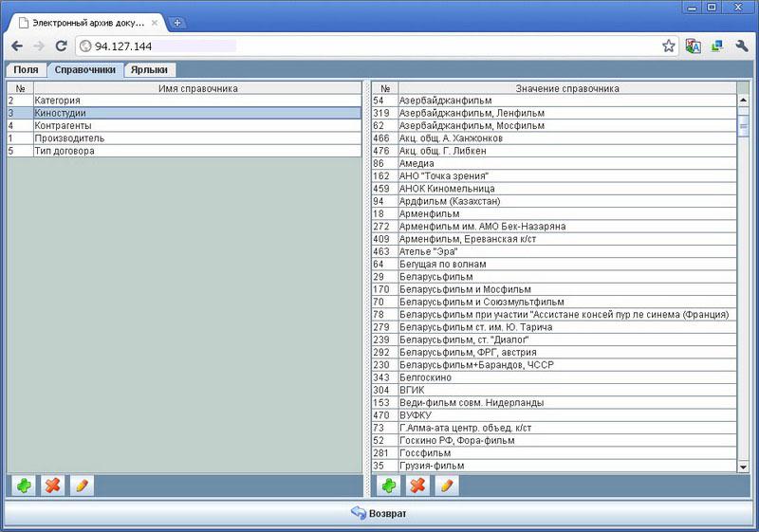Select value 54 Азербайджанфильм
The width and height of the screenshot is (759, 532).
pyautogui.click(x=554, y=101)
